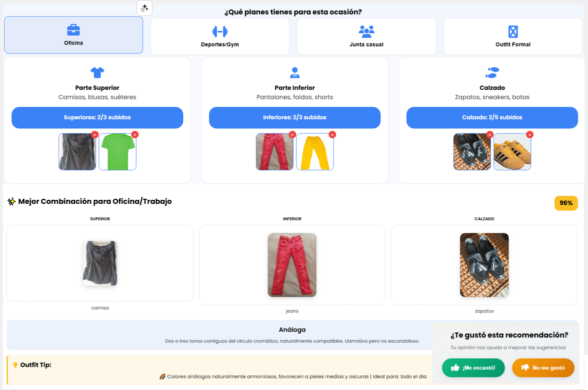Viewport: 588px width, 390px height.
Task: Click the Calzado footprints icon
Action: pyautogui.click(x=491, y=72)
